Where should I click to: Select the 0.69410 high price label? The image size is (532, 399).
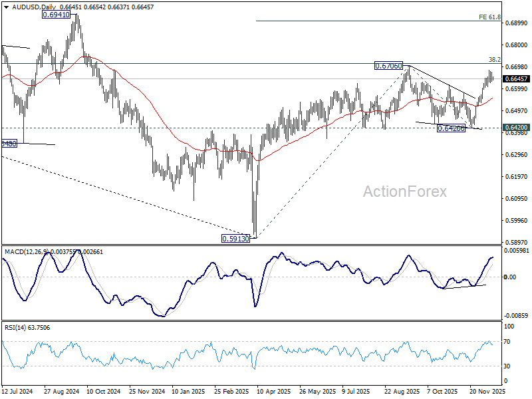(57, 14)
